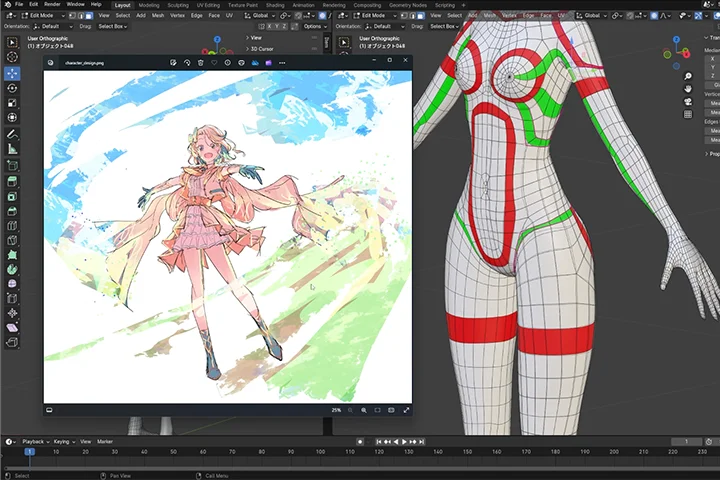
Task: Click the pan hand gizmo in right viewport
Action: 689,89
